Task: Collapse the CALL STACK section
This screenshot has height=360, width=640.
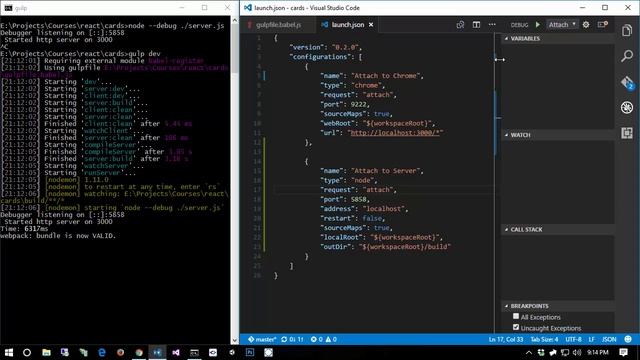Action: click(507, 229)
